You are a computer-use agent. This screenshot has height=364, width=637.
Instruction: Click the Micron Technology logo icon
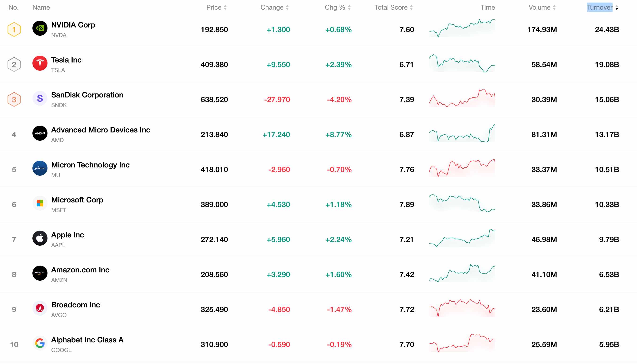point(40,168)
